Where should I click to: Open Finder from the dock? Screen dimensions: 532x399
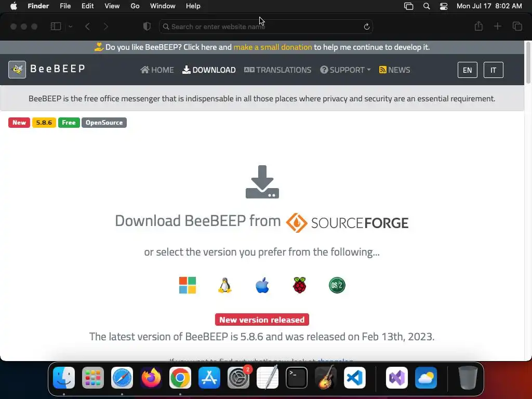(64, 378)
